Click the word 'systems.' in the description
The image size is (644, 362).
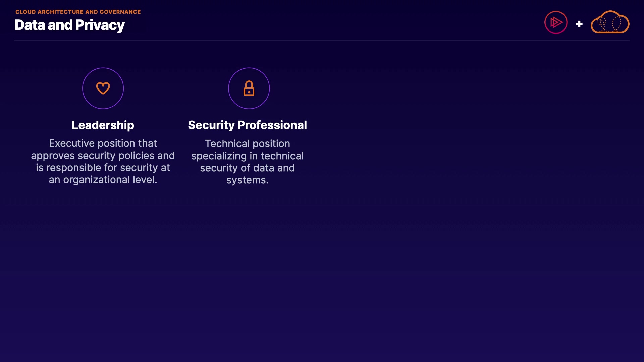pyautogui.click(x=247, y=180)
